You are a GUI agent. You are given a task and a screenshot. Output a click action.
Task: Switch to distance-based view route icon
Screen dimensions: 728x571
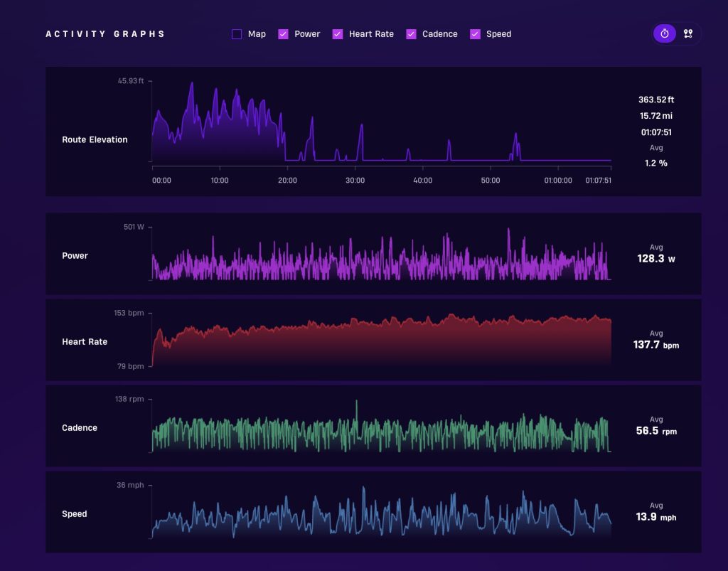point(688,34)
